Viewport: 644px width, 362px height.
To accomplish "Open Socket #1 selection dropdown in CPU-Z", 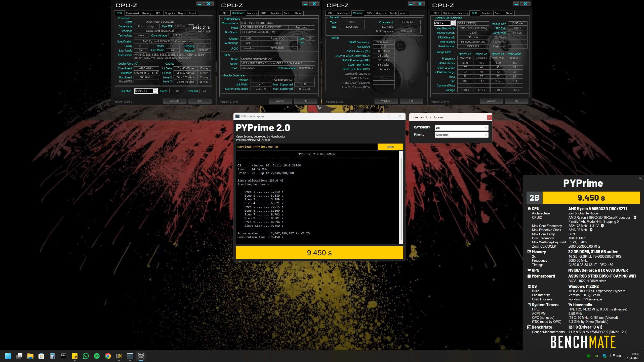I will point(146,91).
